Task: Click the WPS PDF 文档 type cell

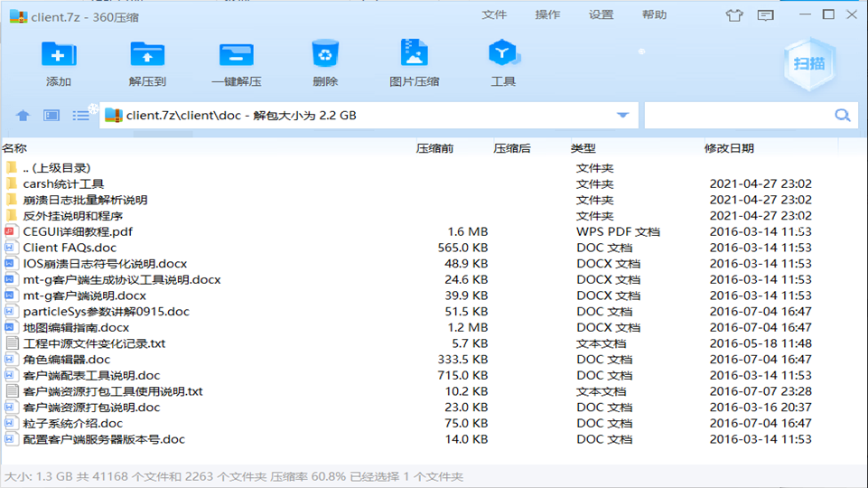Action: (619, 231)
